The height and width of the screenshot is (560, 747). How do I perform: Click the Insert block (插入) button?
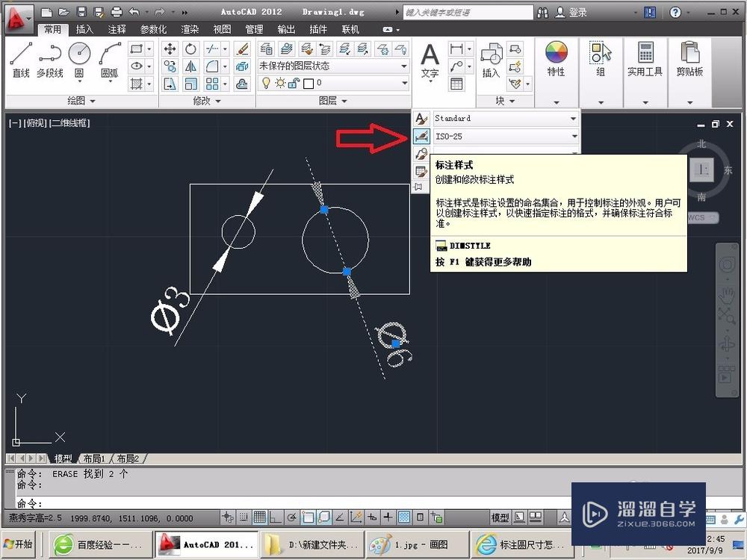pyautogui.click(x=491, y=60)
